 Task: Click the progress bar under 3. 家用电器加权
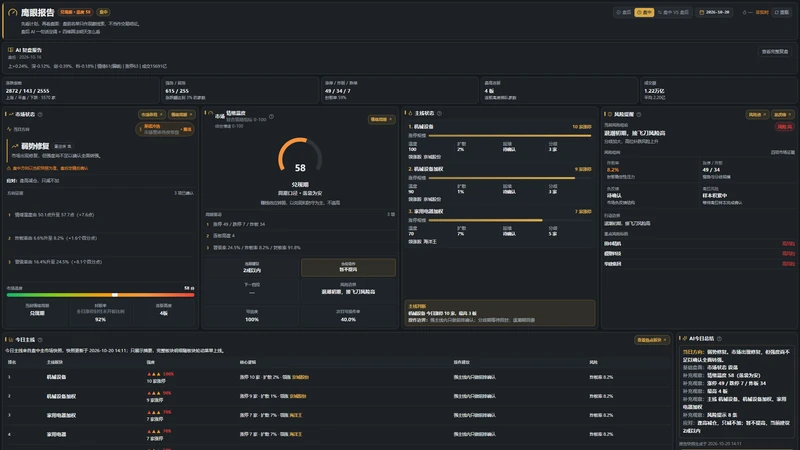point(510,220)
